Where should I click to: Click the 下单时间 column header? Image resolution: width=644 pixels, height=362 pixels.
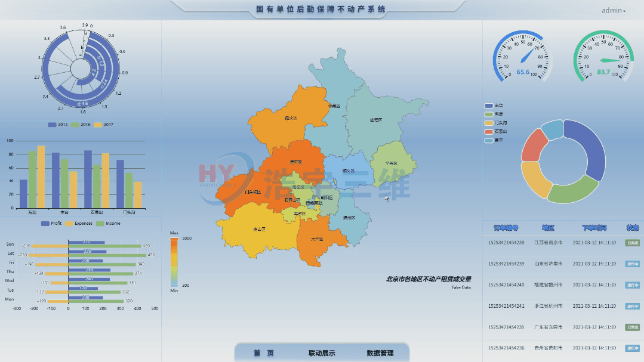click(x=594, y=228)
